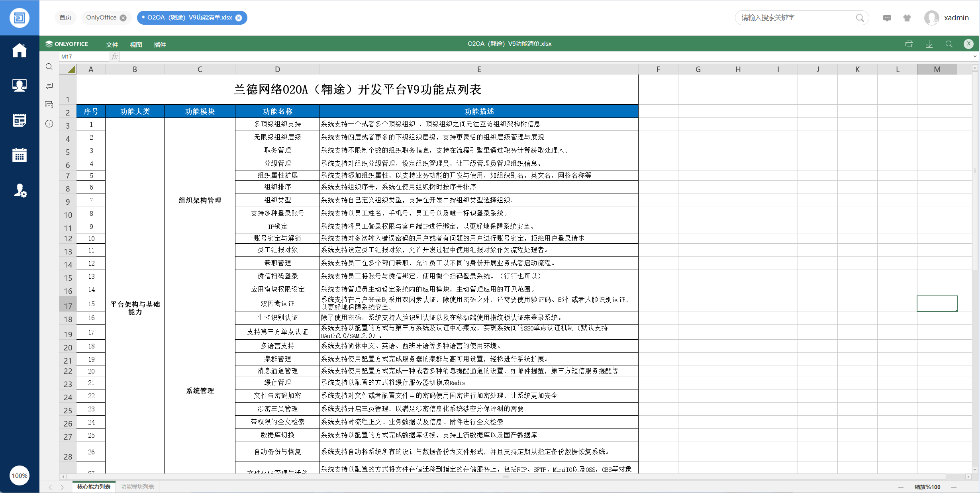
Task: Click the download icon in ONLYOFFICE header
Action: pyautogui.click(x=929, y=44)
